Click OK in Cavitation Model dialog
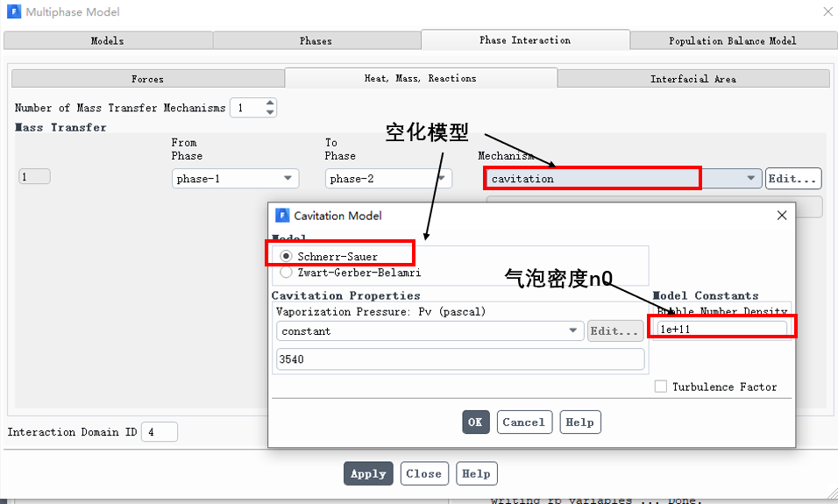The width and height of the screenshot is (838, 504). click(476, 422)
